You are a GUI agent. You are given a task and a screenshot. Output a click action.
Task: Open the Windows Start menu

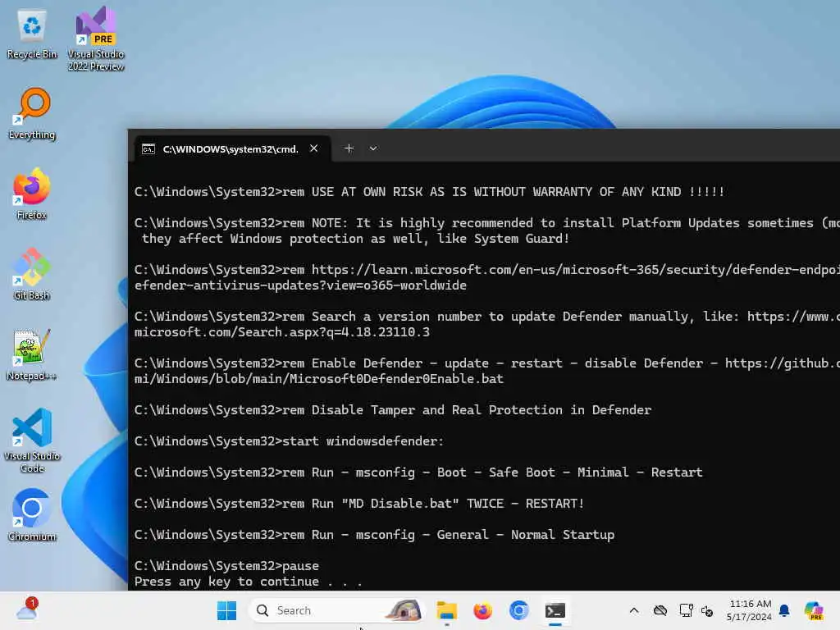(x=226, y=610)
